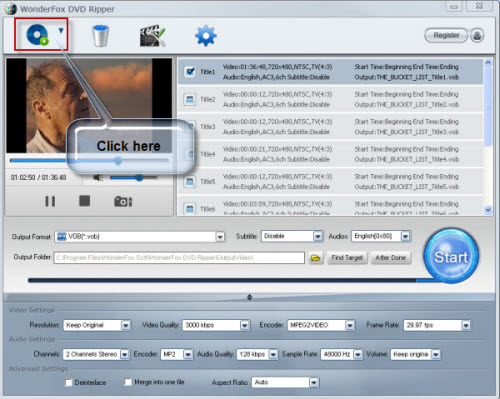Click the Register button
This screenshot has height=399, width=500.
[446, 35]
